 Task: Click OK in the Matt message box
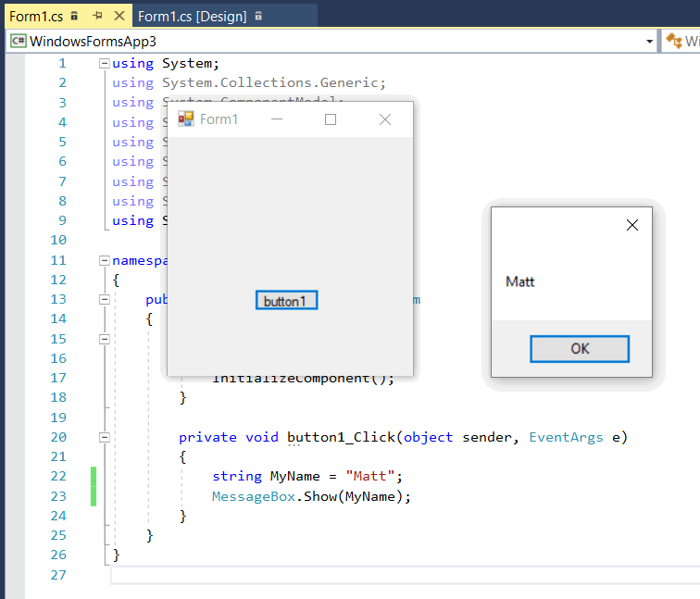click(580, 349)
